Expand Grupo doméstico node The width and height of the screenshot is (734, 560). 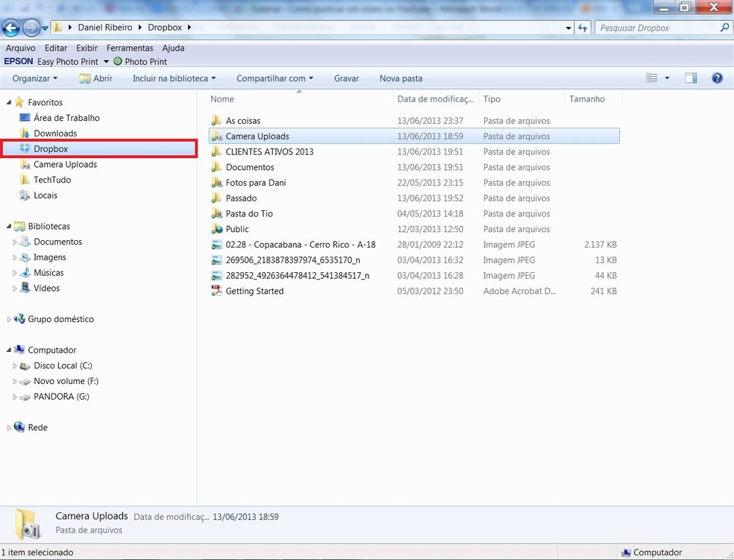coord(9,319)
